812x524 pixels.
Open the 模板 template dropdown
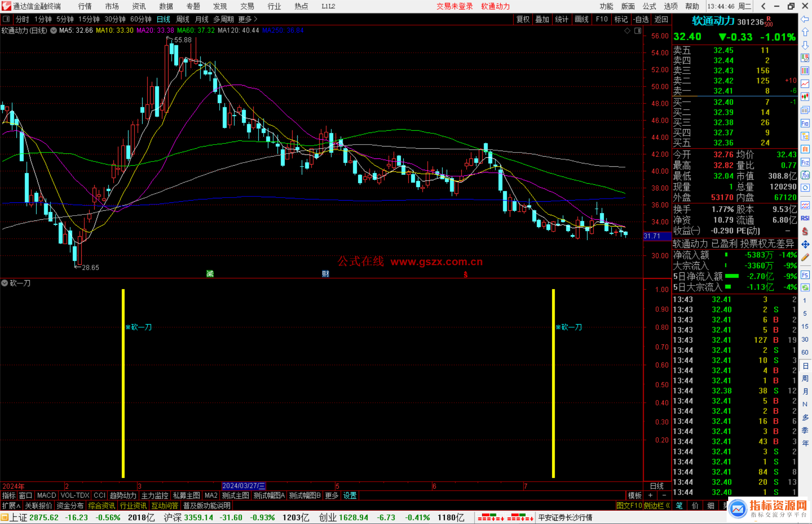(635, 495)
